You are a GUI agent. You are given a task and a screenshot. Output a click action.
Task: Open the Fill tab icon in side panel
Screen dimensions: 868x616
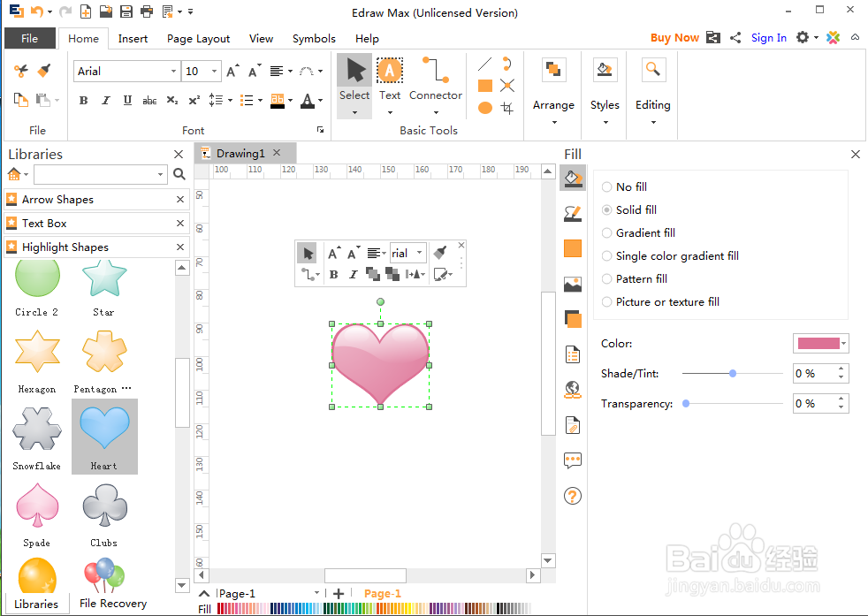tap(573, 179)
